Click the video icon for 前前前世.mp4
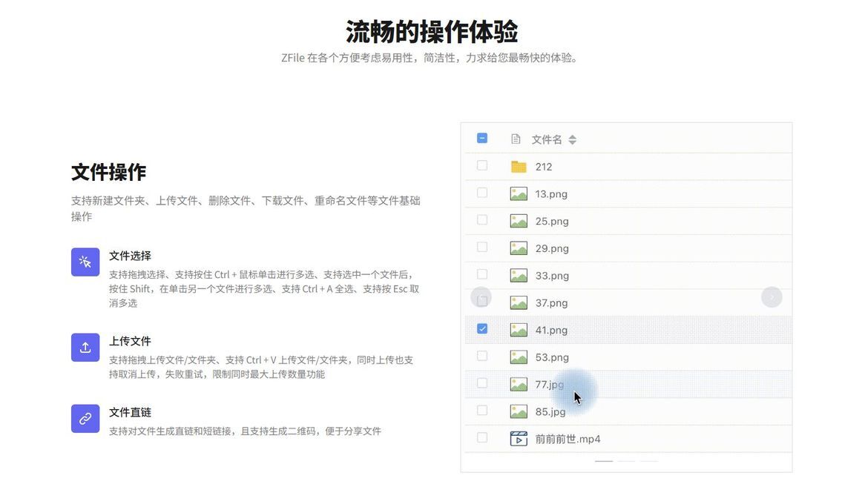The height and width of the screenshot is (504, 865). (519, 439)
